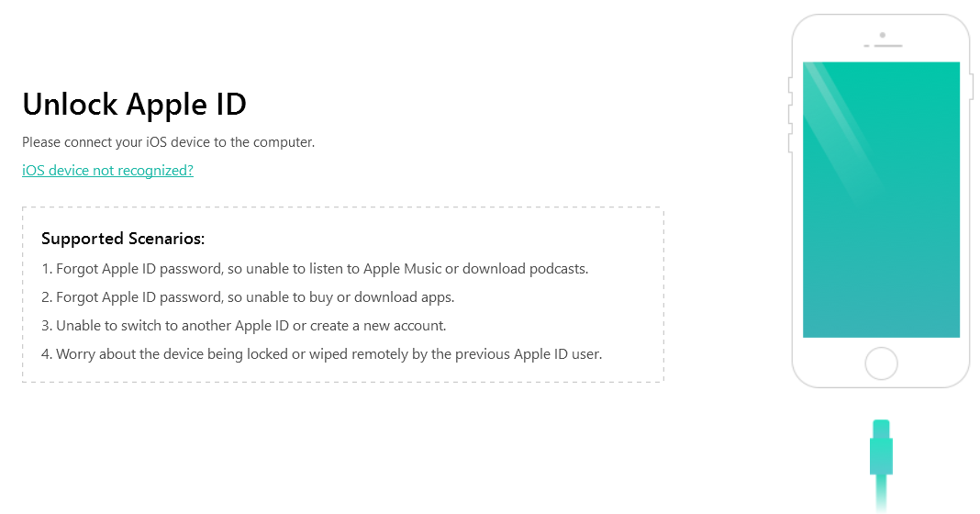
Task: Click the "iOS device not recognized?" link
Action: (x=107, y=171)
